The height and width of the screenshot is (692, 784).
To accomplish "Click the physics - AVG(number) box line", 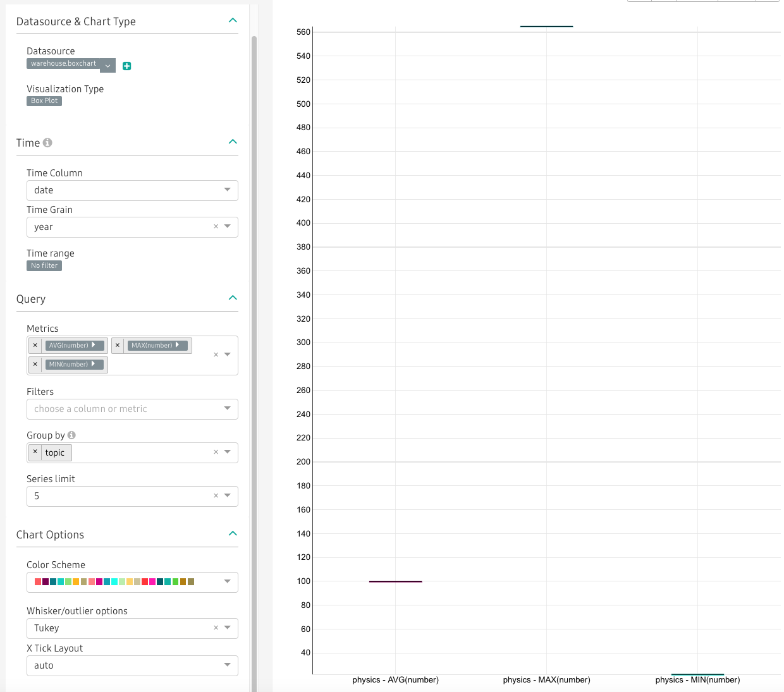I will click(396, 581).
